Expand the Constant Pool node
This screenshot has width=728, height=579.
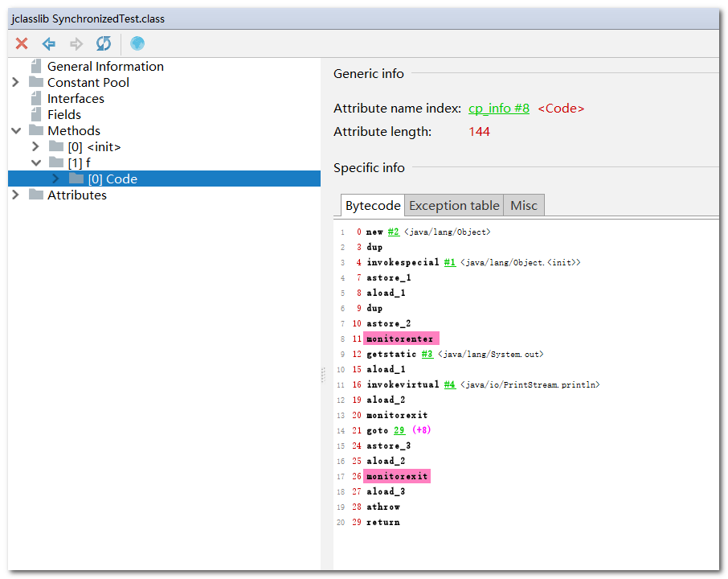(x=16, y=83)
